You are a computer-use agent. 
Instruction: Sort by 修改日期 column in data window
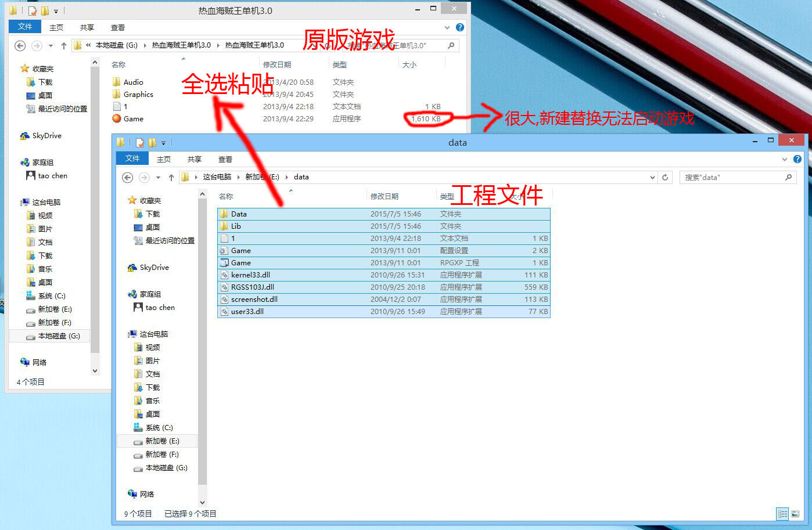click(x=385, y=196)
